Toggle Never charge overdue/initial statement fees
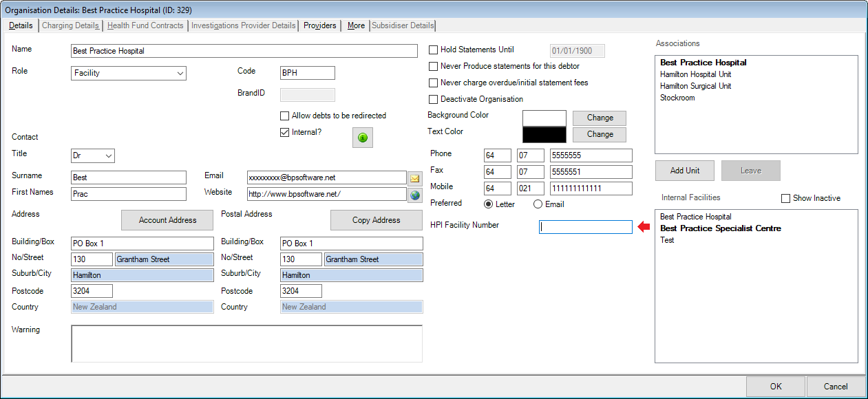Screen dimensions: 868x399 [x=434, y=83]
